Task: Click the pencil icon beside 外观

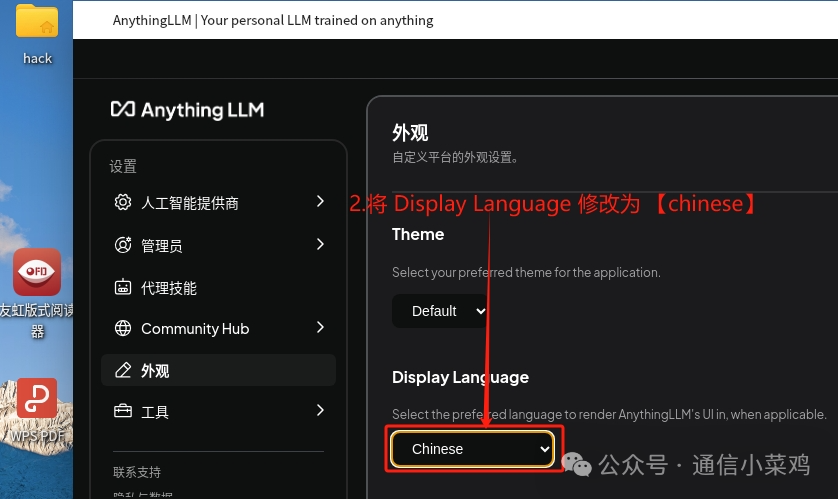Action: (123, 370)
